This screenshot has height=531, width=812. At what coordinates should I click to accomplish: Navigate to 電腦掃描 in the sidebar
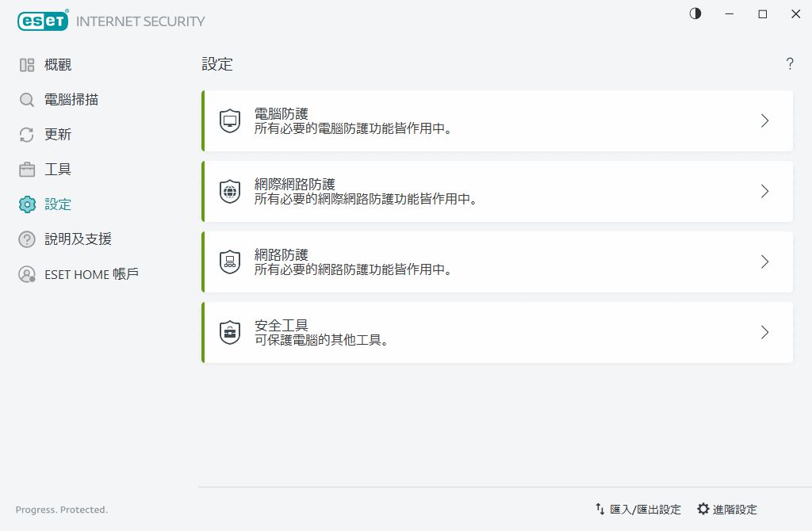[x=70, y=99]
